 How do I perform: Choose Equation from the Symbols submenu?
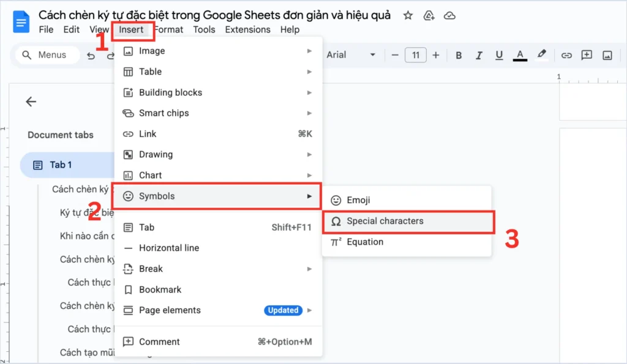[x=407, y=242]
